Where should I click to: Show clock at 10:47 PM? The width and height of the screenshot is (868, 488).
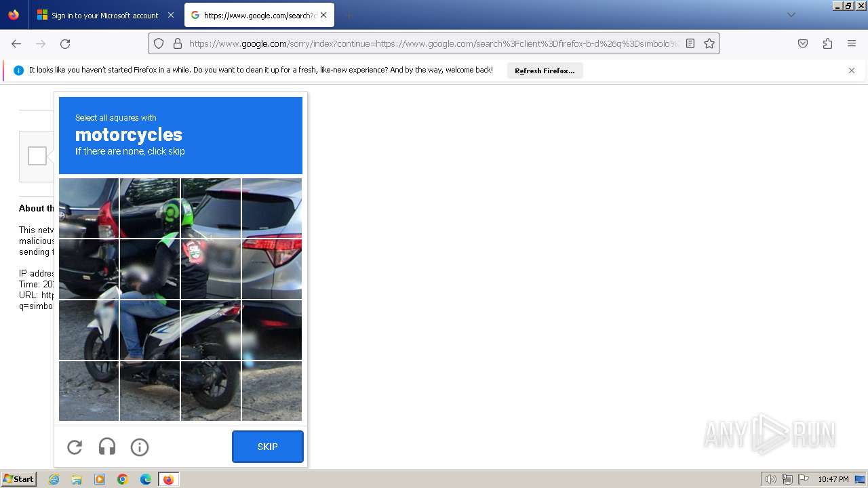pos(833,479)
